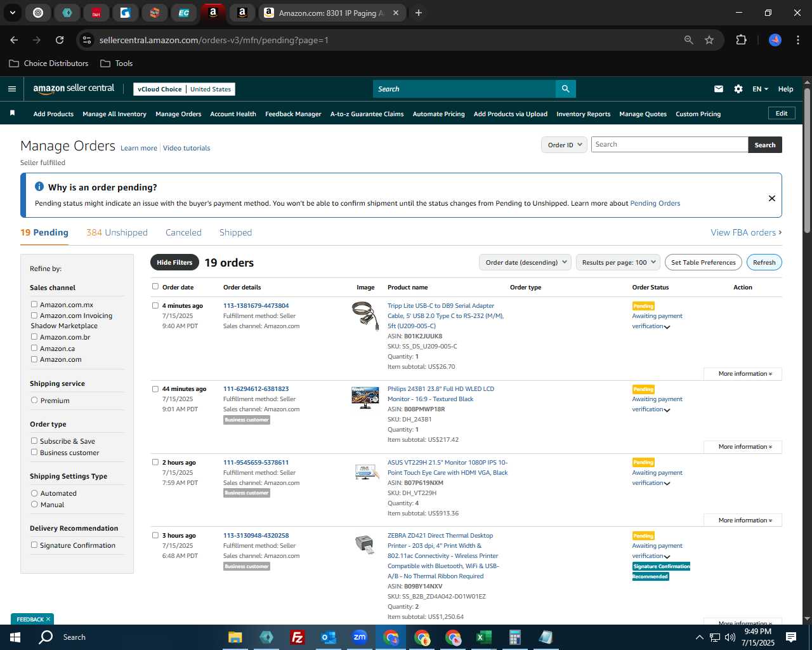
Task: Open Automate Pricing menu item
Action: pyautogui.click(x=438, y=114)
